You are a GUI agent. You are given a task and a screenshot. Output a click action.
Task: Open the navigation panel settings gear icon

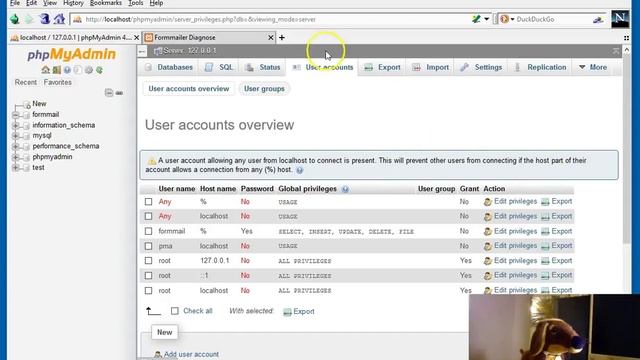[x=89, y=70]
